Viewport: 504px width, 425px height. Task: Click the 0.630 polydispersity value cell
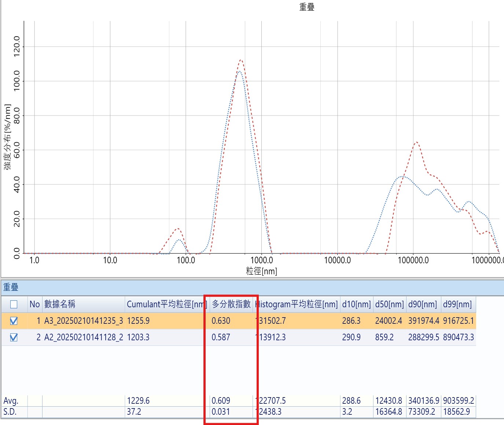coord(221,321)
